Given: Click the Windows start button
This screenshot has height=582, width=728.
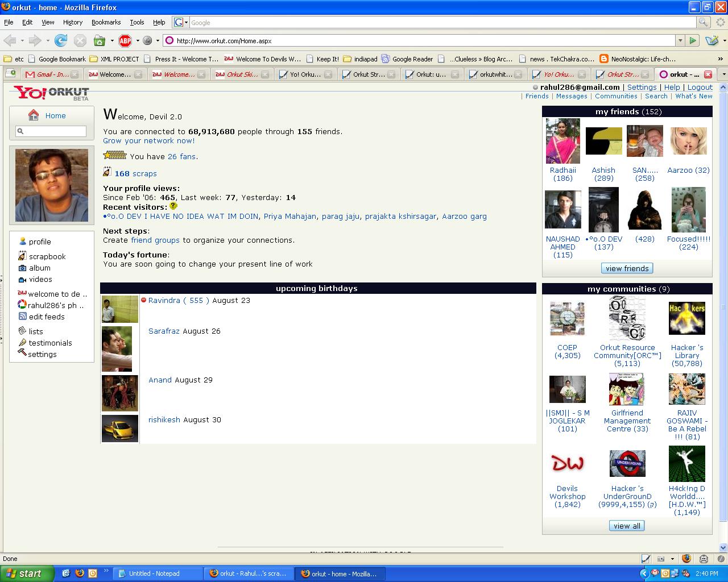Looking at the screenshot, I should (27, 573).
